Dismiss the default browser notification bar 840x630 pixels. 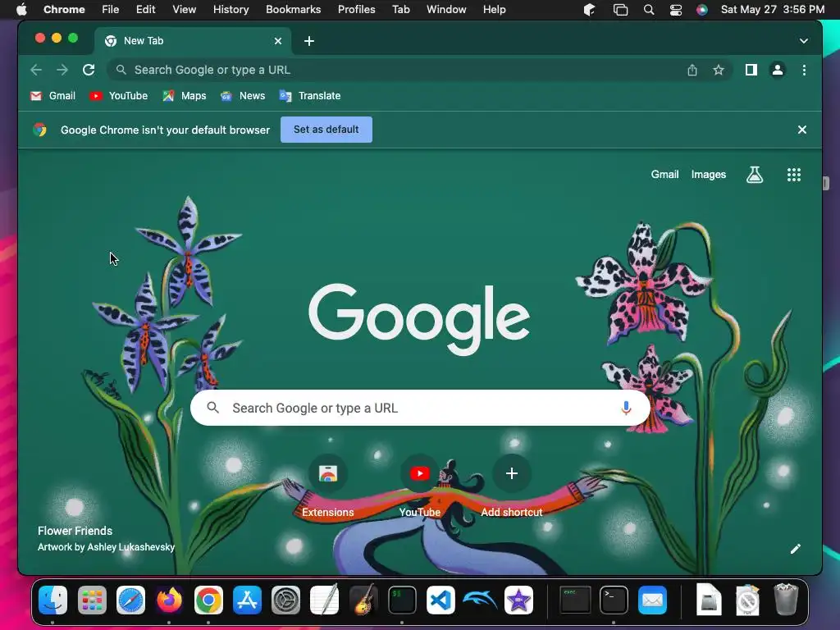click(x=802, y=130)
